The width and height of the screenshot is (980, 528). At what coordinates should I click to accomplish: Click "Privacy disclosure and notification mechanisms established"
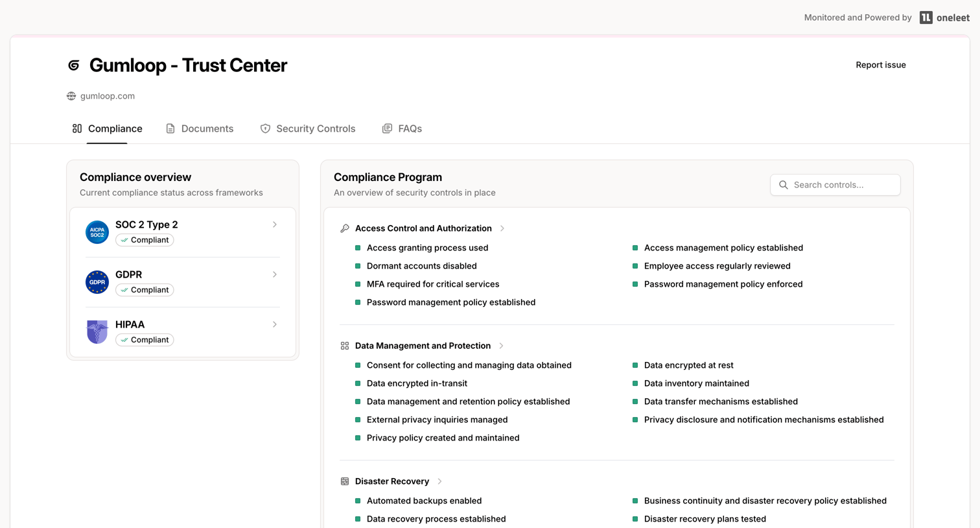(x=764, y=420)
